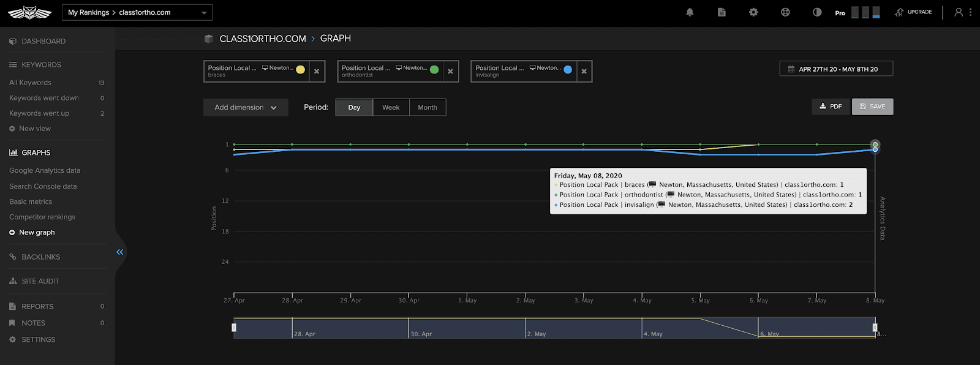
Task: Open the document icon in the top bar
Action: tap(722, 12)
